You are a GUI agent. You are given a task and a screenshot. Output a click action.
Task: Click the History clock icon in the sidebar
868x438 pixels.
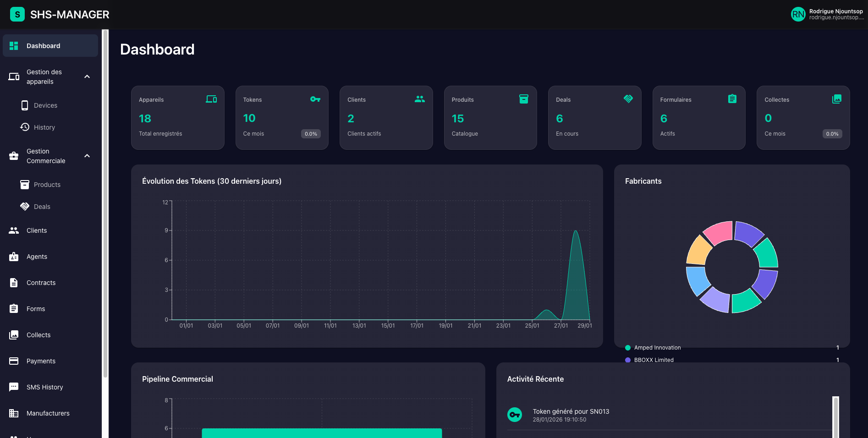24,127
